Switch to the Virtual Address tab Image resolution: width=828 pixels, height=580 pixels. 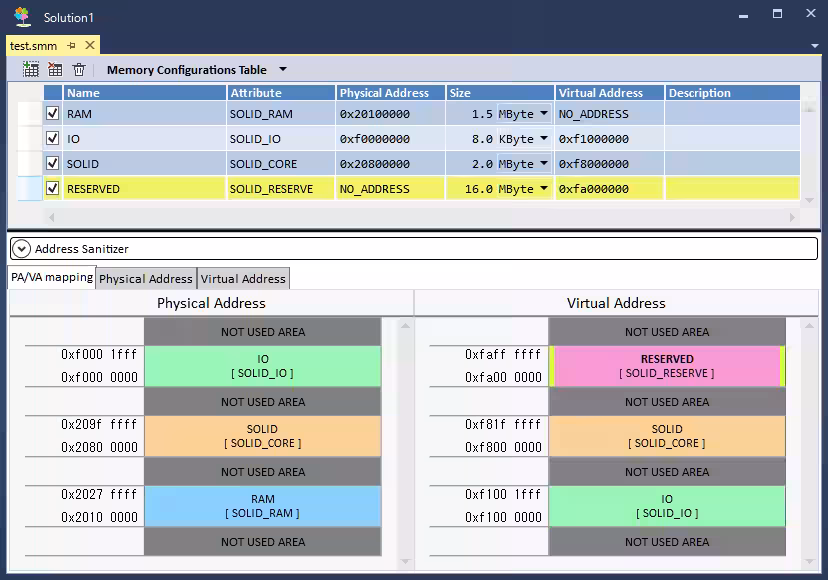(243, 279)
